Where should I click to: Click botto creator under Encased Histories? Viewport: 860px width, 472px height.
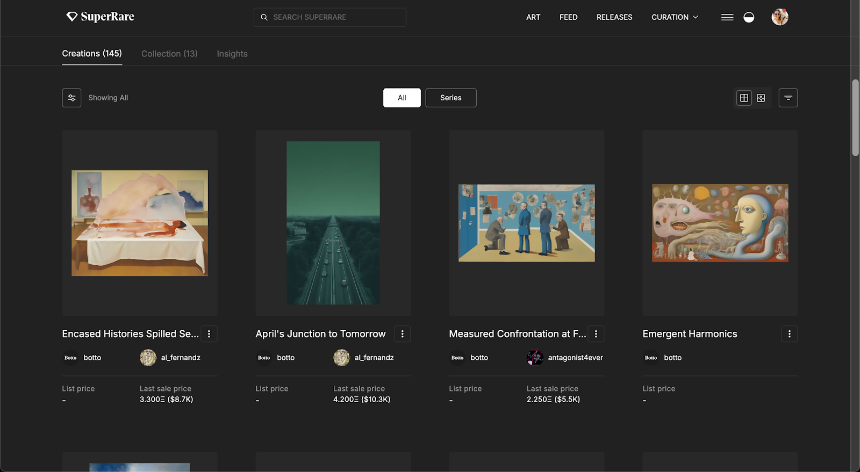[x=82, y=357]
